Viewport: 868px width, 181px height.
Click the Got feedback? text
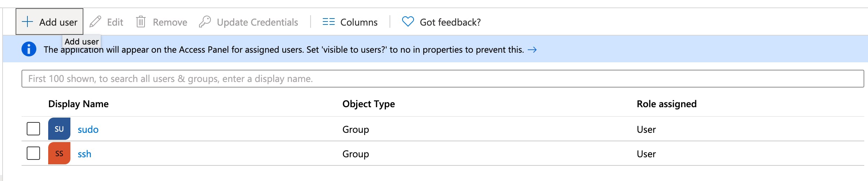pos(450,22)
